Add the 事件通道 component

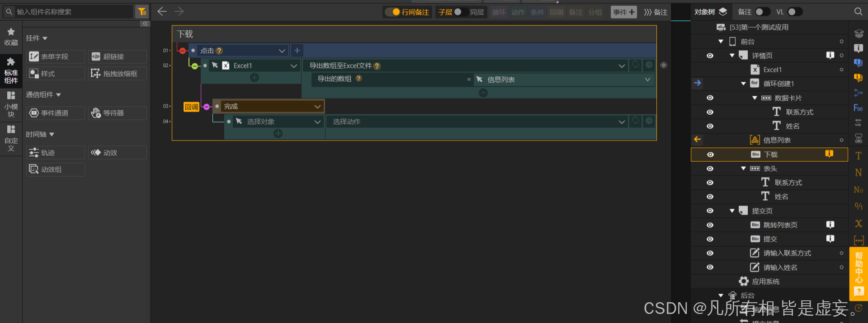(x=55, y=113)
